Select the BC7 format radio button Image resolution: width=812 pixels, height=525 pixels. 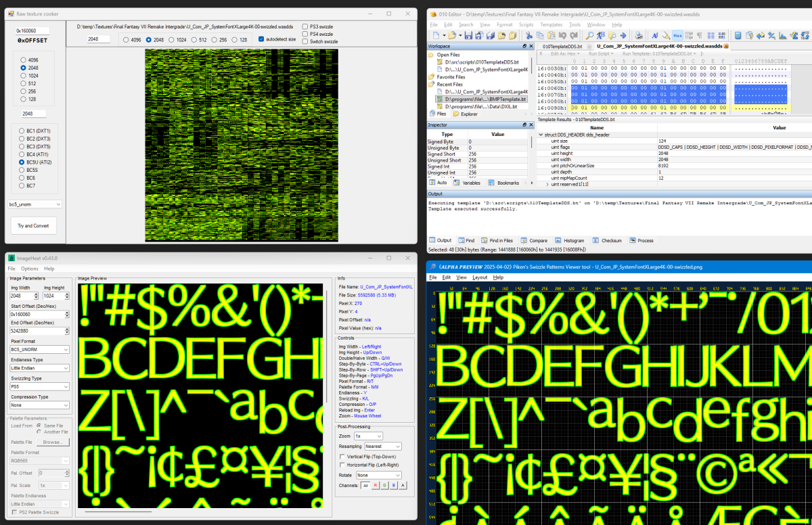tap(22, 185)
